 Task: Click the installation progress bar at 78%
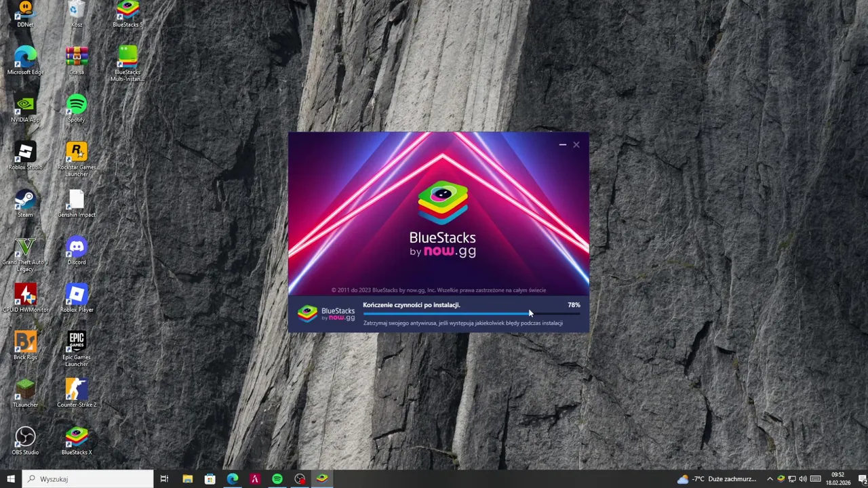(x=471, y=314)
